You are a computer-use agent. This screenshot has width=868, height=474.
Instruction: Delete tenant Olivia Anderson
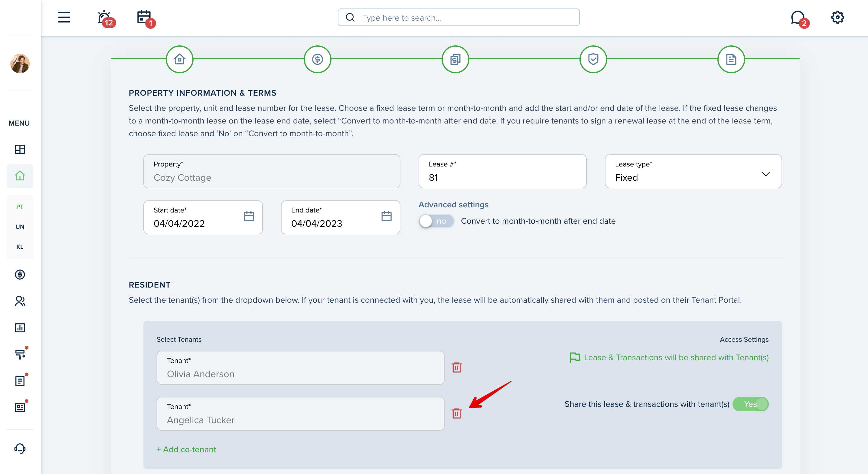point(456,367)
